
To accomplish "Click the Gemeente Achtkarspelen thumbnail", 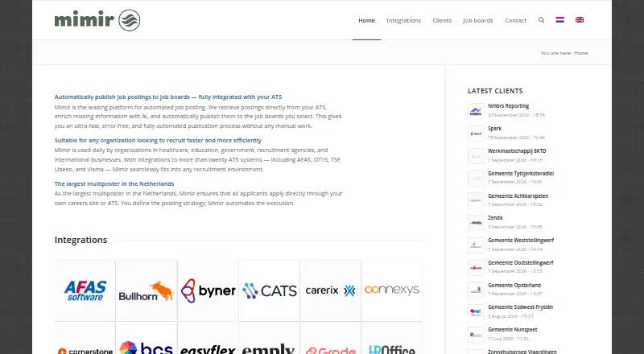I will [x=476, y=201].
